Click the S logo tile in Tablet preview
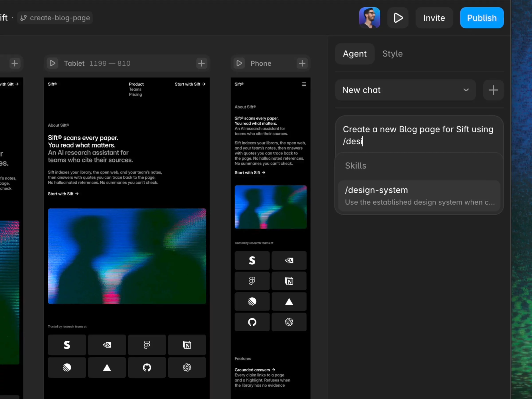 coord(67,345)
